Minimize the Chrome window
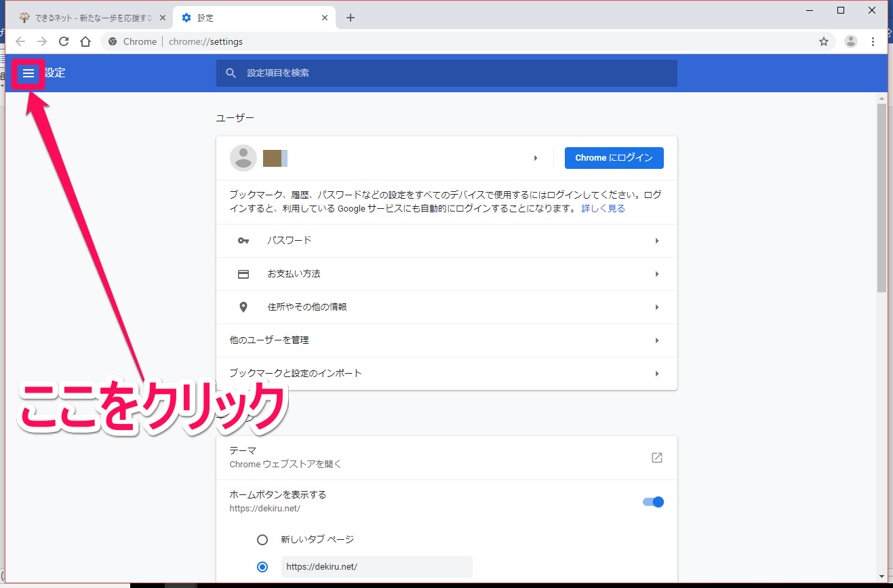Viewport: 893px width, 588px height. click(x=810, y=10)
